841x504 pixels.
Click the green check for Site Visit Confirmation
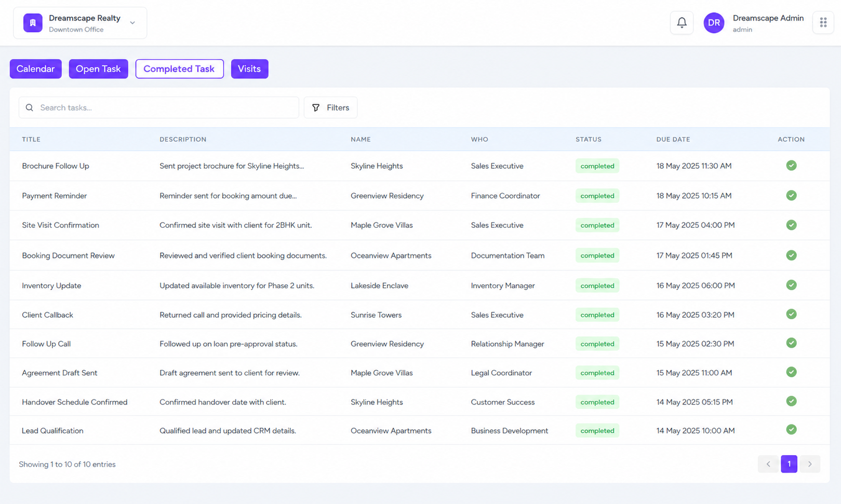coord(791,225)
